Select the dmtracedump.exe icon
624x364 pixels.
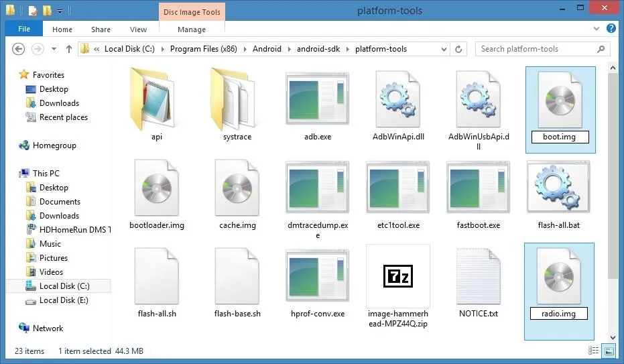click(x=317, y=187)
